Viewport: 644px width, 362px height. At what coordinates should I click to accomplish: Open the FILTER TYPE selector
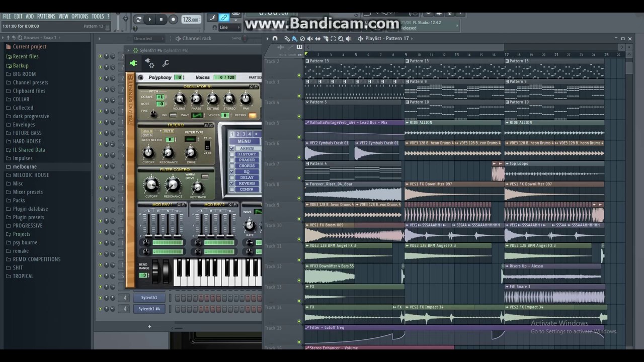[x=191, y=139]
